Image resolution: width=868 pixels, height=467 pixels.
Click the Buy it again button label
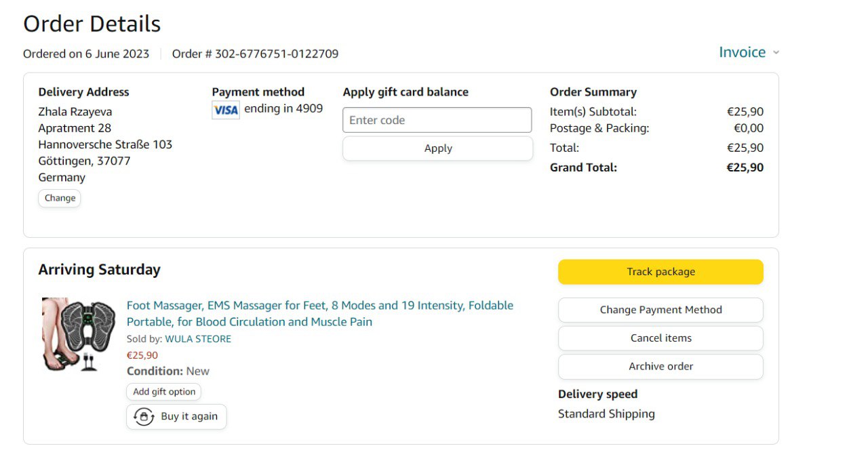tap(189, 417)
